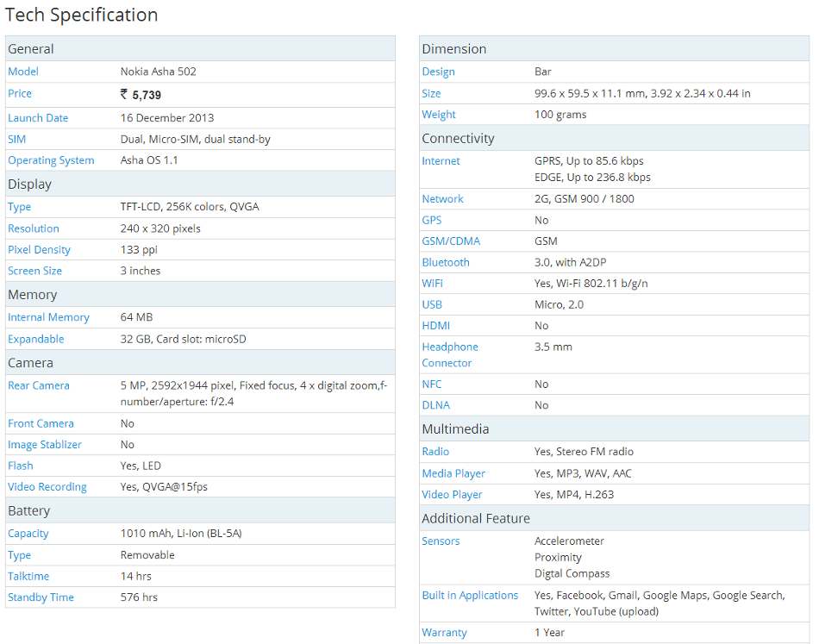Select the Resolution label link

click(x=34, y=228)
